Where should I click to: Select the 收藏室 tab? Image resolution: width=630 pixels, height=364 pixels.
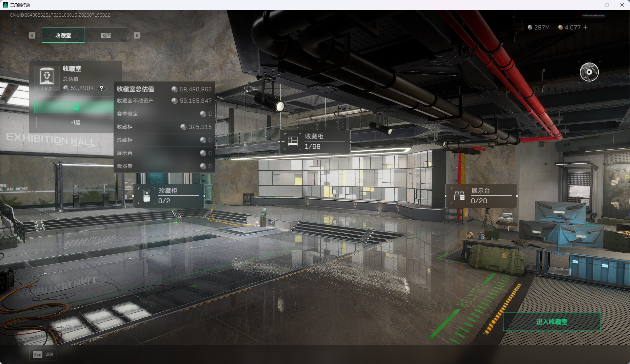coord(63,35)
